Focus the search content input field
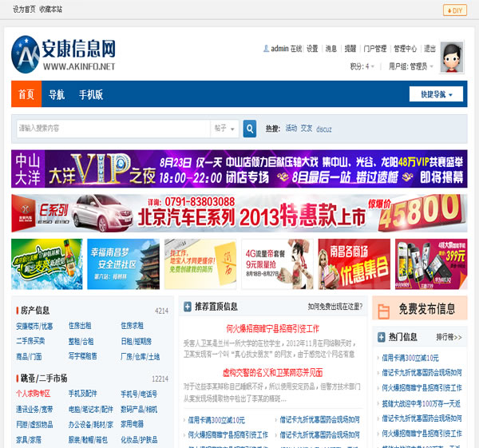The height and width of the screenshot is (448, 479). coord(113,129)
